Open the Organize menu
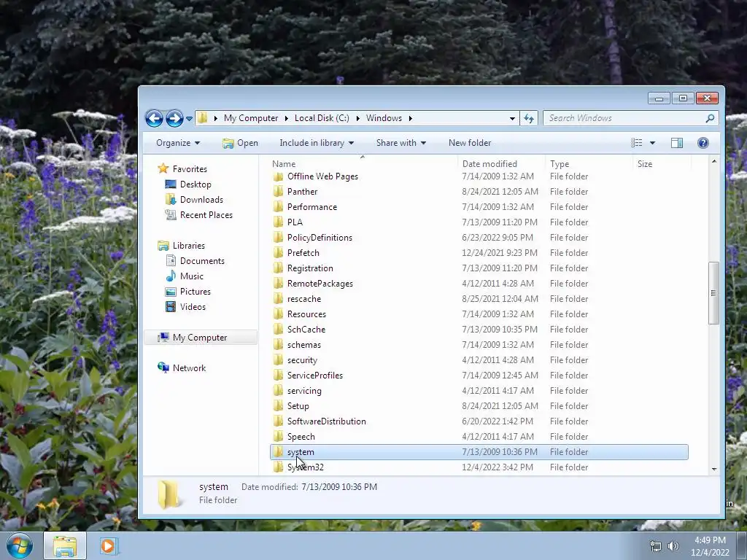Screen dimensions: 747x560 178,143
